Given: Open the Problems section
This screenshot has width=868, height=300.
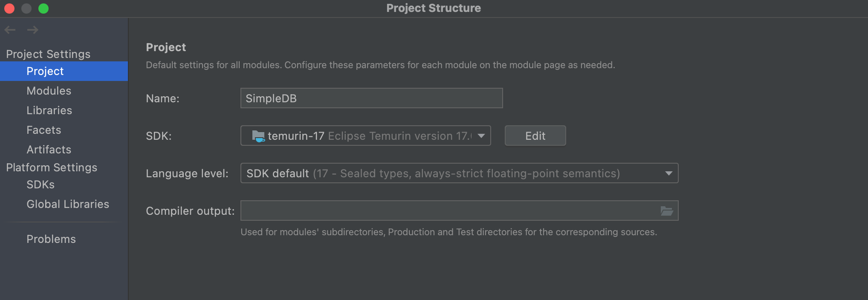Looking at the screenshot, I should (x=51, y=239).
